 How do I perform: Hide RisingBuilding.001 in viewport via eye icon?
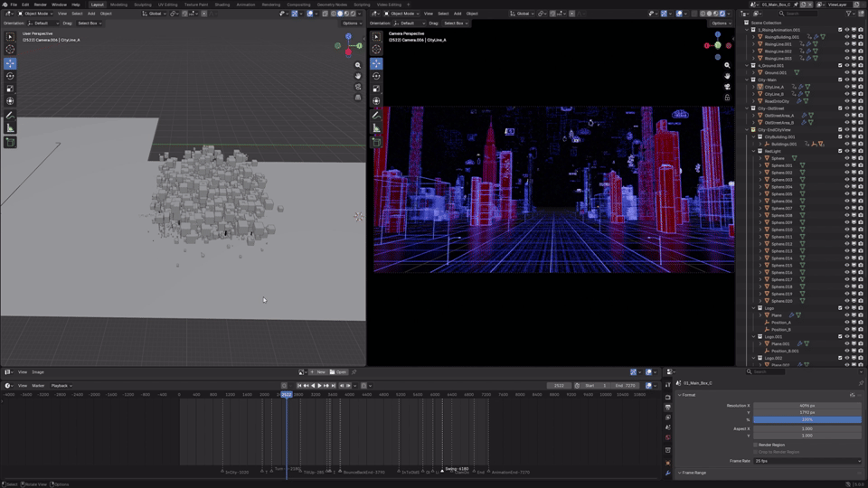[846, 37]
